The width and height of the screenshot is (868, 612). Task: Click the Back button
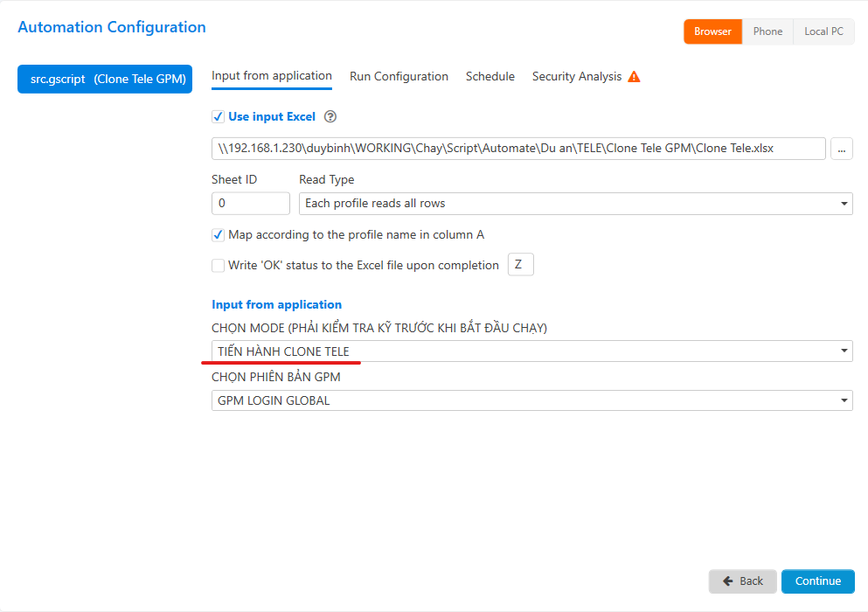(742, 581)
